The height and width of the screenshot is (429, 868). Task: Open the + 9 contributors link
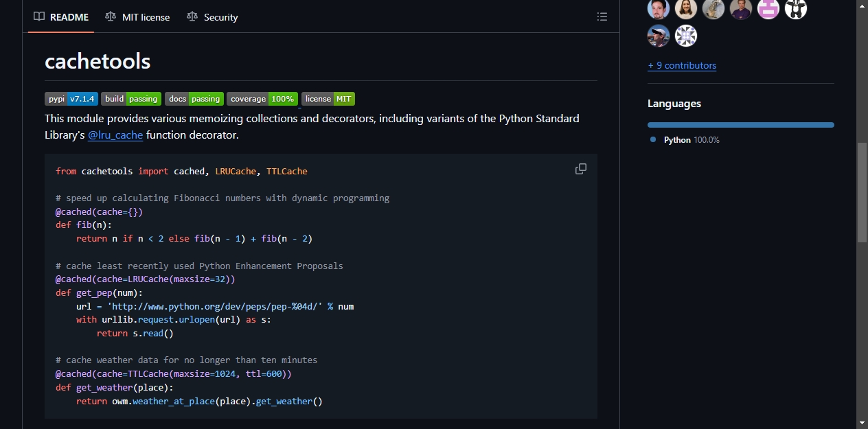point(682,66)
